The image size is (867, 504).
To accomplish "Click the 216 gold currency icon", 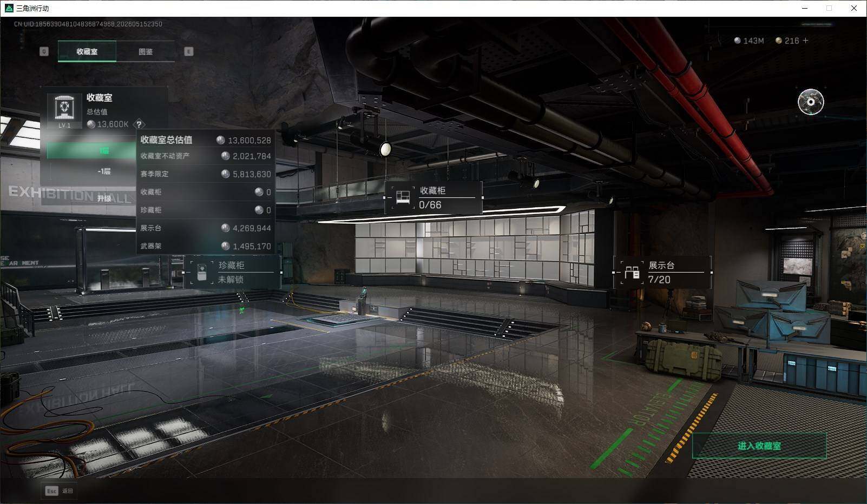I will [x=779, y=41].
